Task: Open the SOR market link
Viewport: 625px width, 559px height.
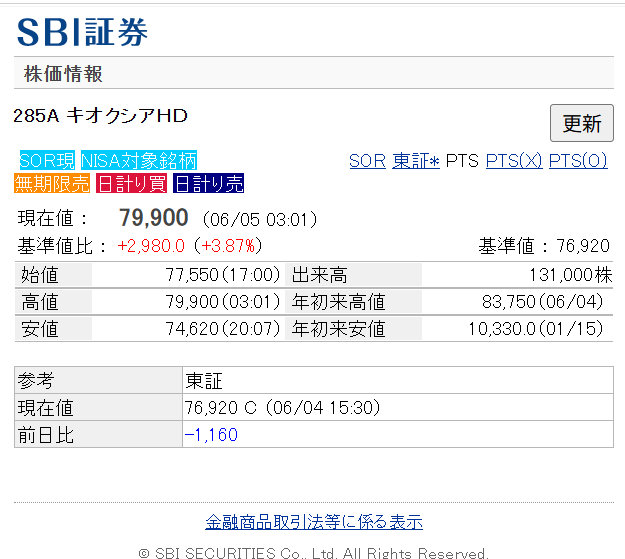Action: click(367, 161)
